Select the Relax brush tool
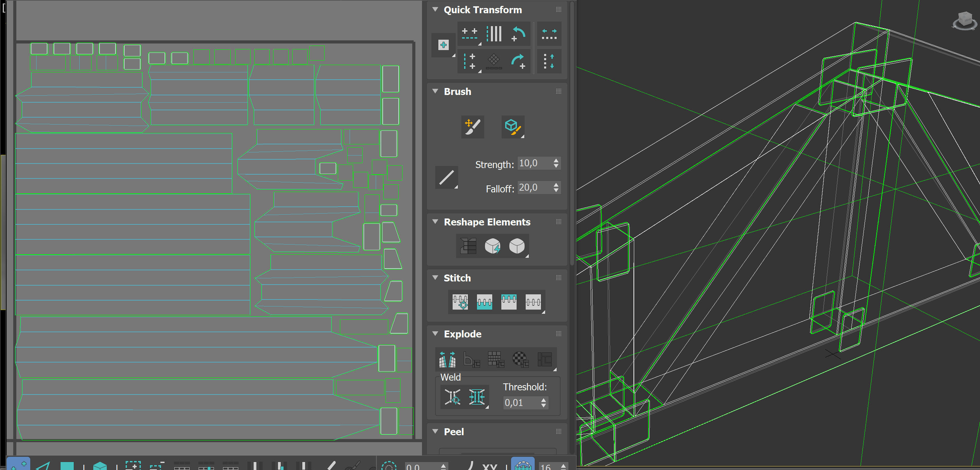980x470 pixels. tap(512, 127)
